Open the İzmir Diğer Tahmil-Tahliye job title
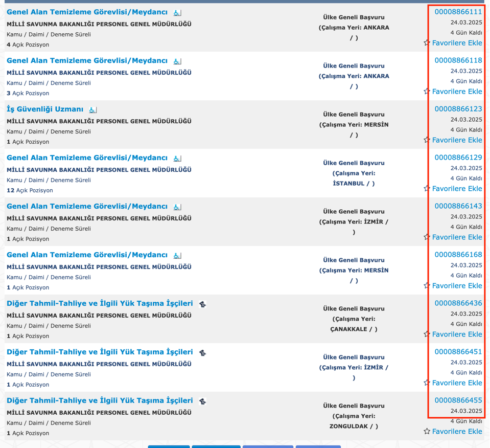Screen dimensions: 490x448 [100, 352]
